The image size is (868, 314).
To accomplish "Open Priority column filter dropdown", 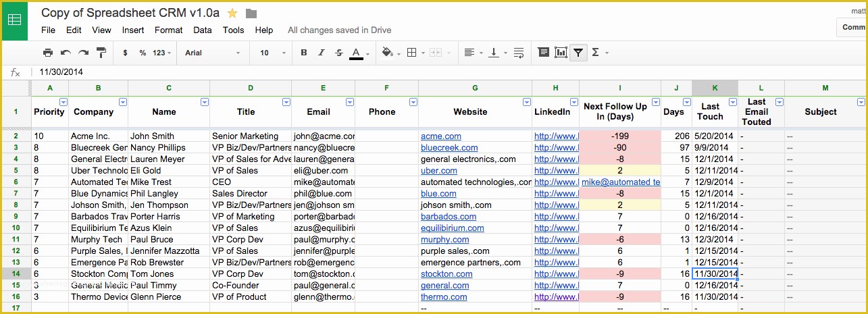I will tap(63, 103).
